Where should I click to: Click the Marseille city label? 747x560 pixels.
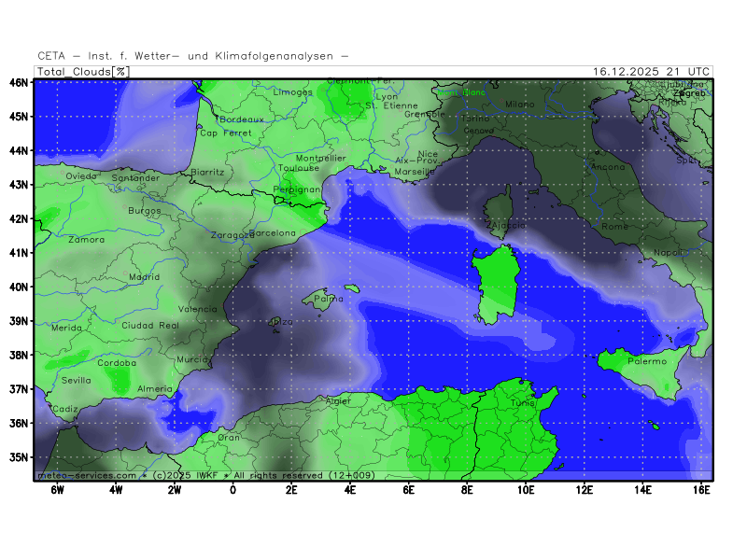[416, 173]
